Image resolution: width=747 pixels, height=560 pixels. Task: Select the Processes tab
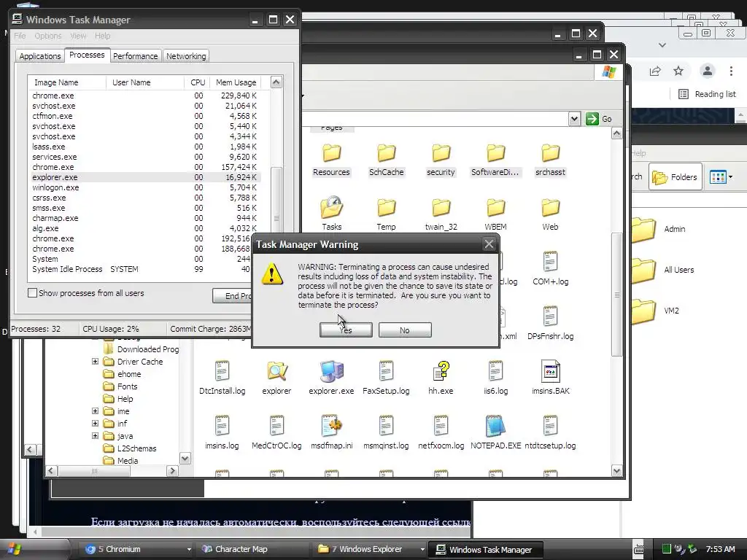click(87, 55)
